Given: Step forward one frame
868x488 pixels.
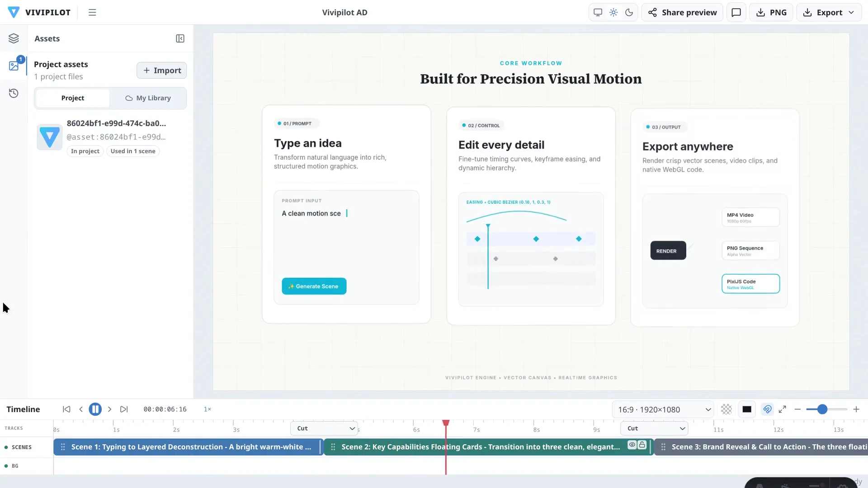Looking at the screenshot, I should (109, 409).
